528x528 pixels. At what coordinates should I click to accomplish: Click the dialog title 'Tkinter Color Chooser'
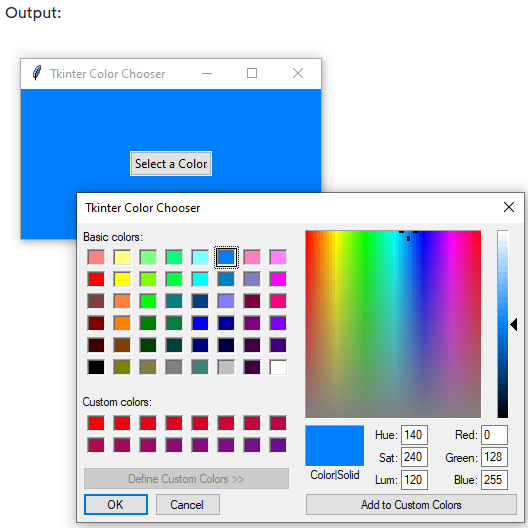[x=142, y=208]
